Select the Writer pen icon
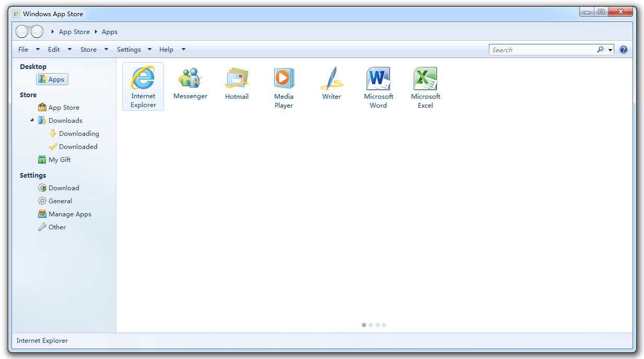This screenshot has height=359, width=644. coord(331,78)
